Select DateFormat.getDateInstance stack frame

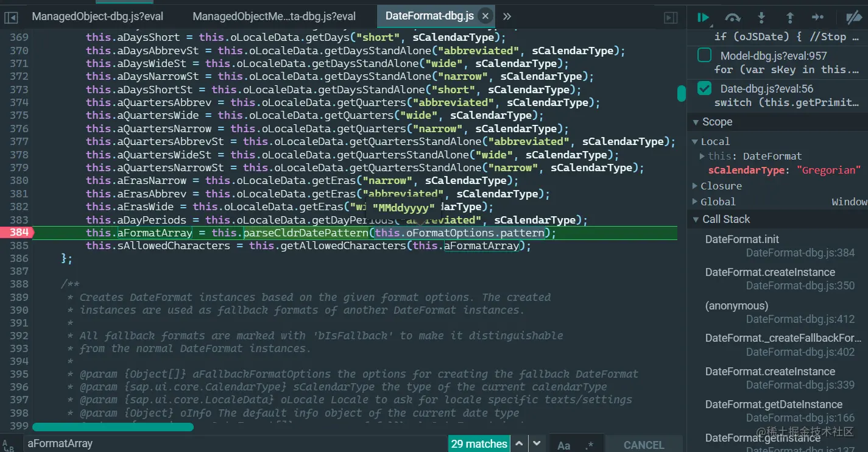click(777, 411)
